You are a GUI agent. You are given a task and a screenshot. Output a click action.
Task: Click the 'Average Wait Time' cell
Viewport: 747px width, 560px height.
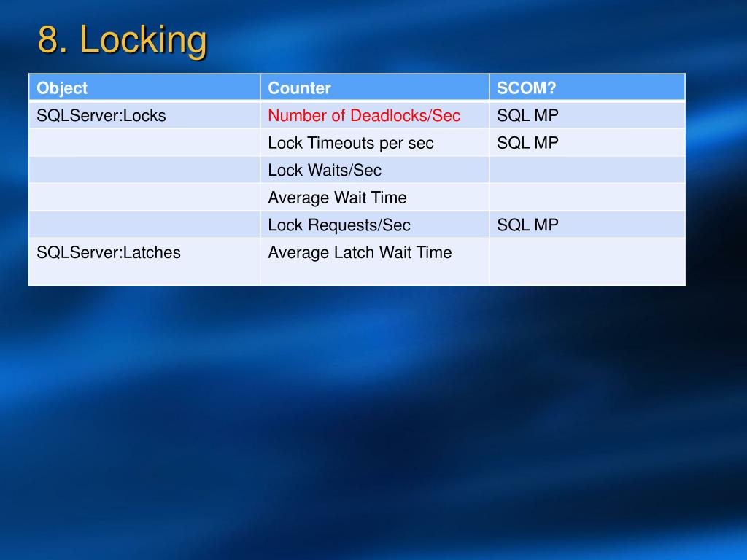[x=375, y=198]
